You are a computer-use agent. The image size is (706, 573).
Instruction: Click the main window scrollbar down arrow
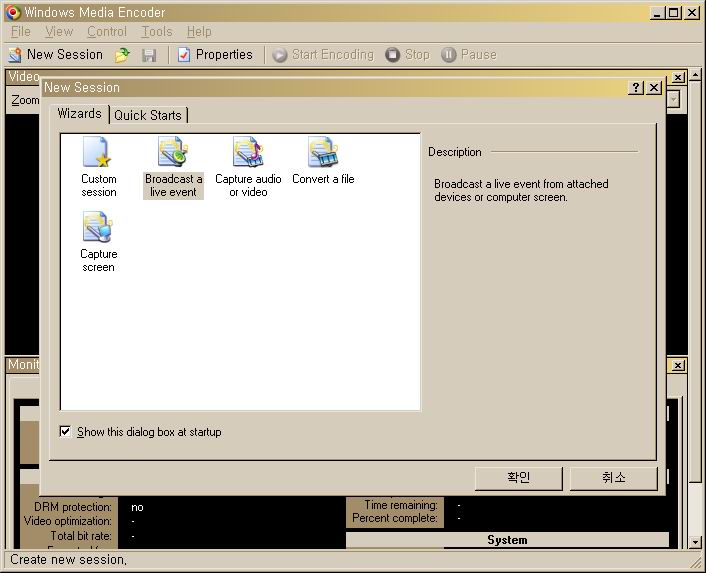click(x=695, y=542)
